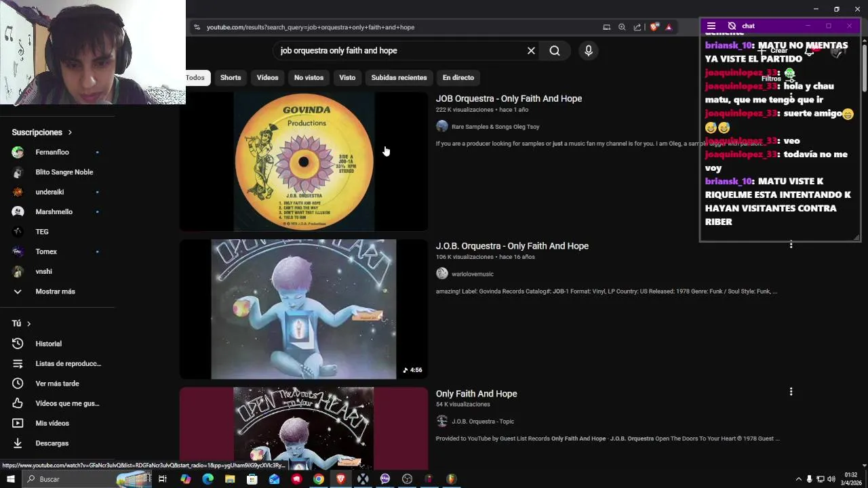Click the browser address bar URL
Image resolution: width=868 pixels, height=488 pixels.
[x=311, y=27]
